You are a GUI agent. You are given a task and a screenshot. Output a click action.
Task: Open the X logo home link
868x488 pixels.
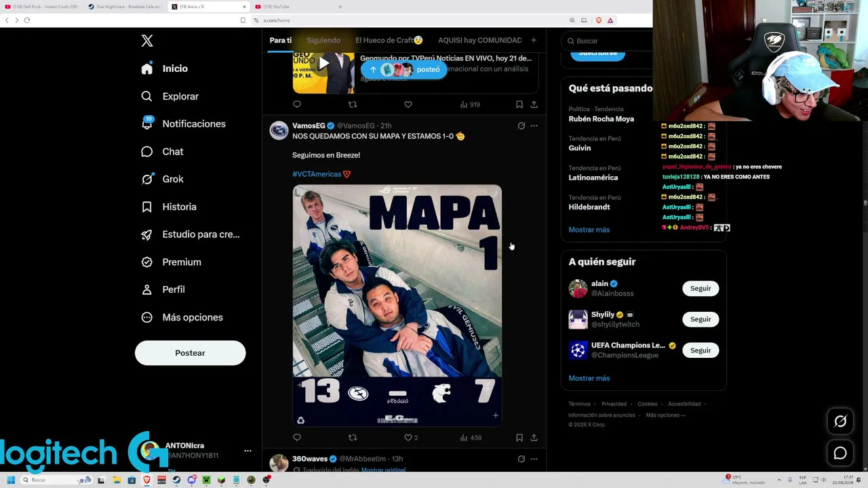147,41
